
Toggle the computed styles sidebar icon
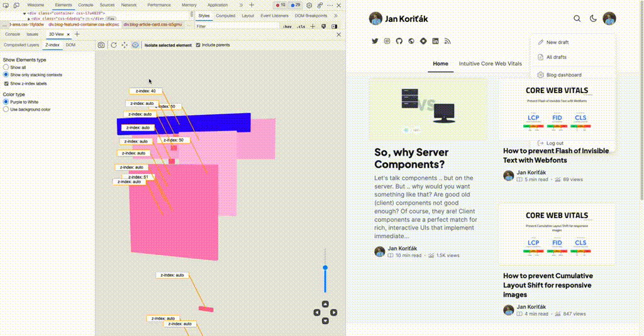click(335, 26)
